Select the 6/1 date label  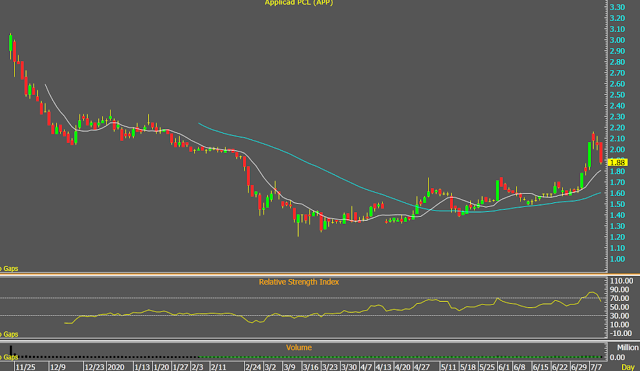pos(504,367)
